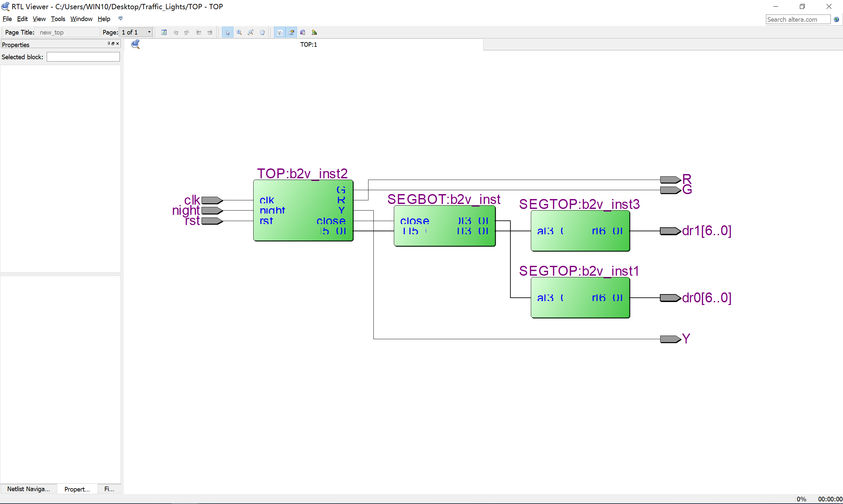The width and height of the screenshot is (843, 504).
Task: Select the SEGBOT:b2v_inst block
Action: pyautogui.click(x=444, y=226)
